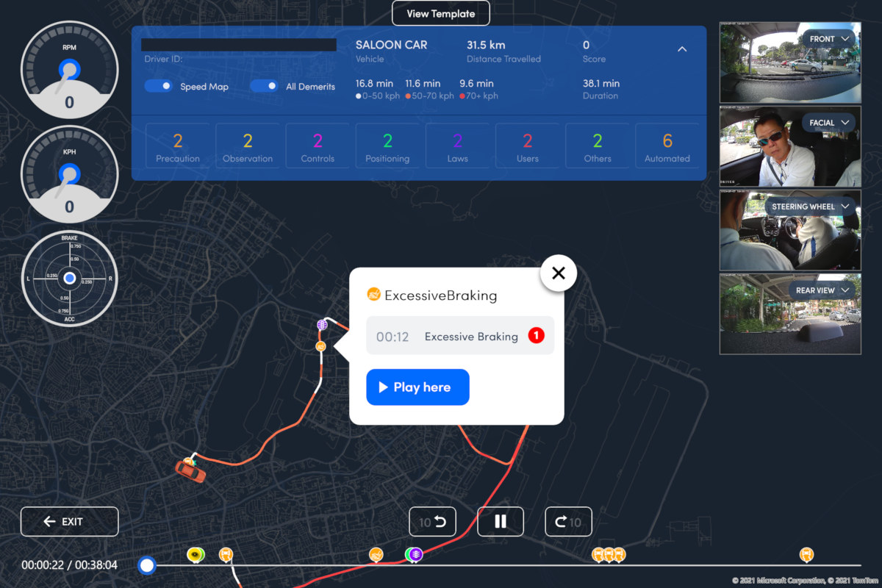Skip playback forward 10 seconds
The image size is (882, 588).
coord(568,521)
